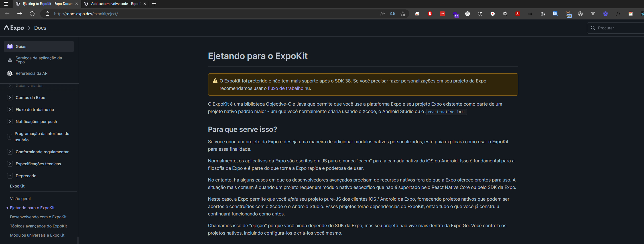Open the Guias section with the book icon
This screenshot has width=644, height=244.
[x=39, y=47]
